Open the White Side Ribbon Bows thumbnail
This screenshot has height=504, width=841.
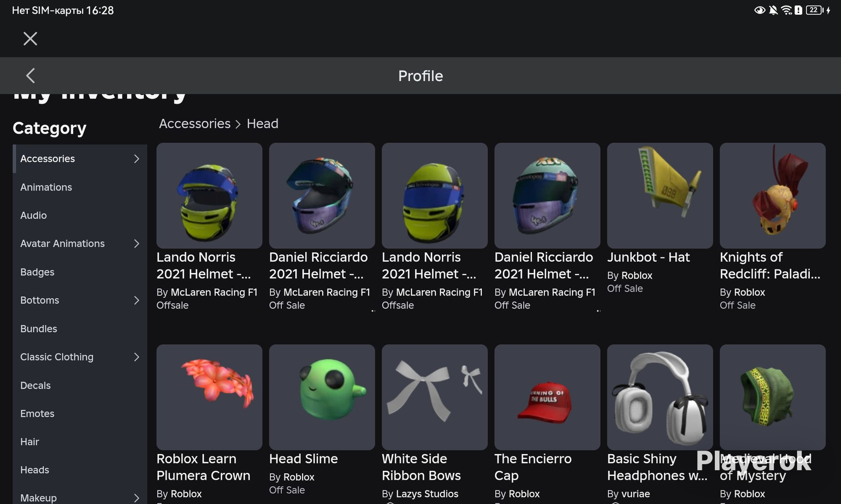[434, 397]
